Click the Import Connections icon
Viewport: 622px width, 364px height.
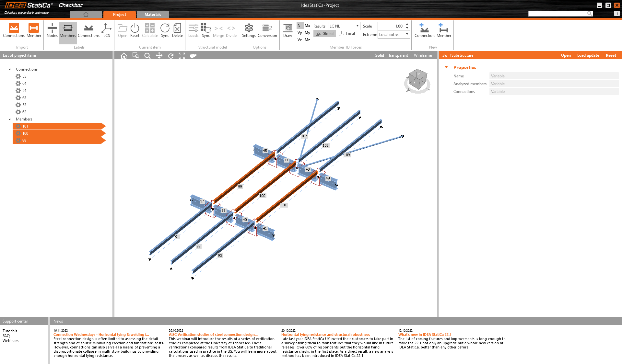[x=14, y=28]
